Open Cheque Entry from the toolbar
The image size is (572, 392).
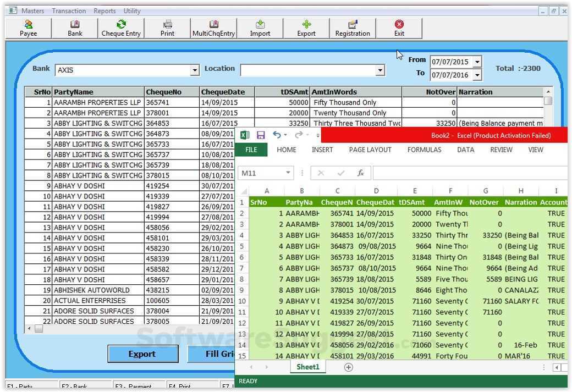120,27
